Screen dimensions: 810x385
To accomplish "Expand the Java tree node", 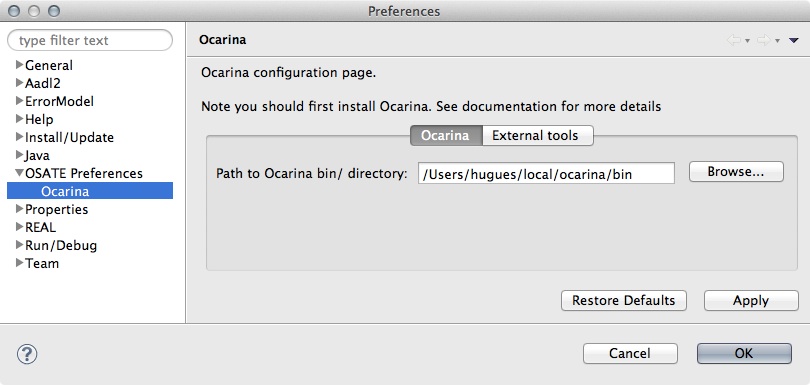I will [x=20, y=155].
